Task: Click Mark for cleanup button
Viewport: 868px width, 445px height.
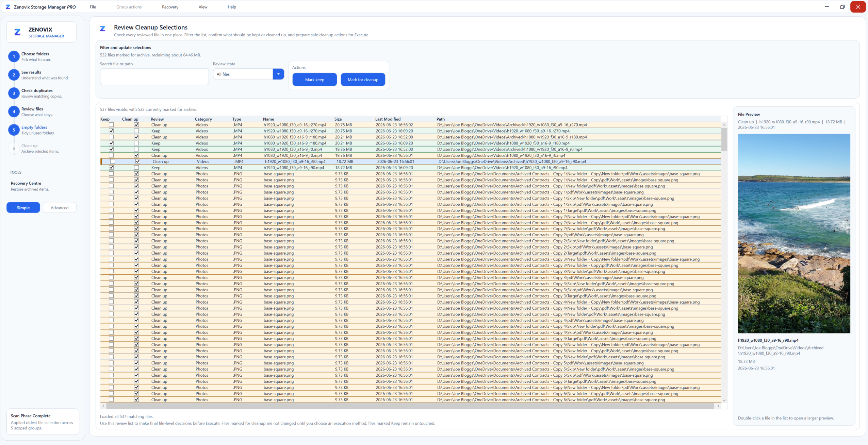Action: point(363,80)
